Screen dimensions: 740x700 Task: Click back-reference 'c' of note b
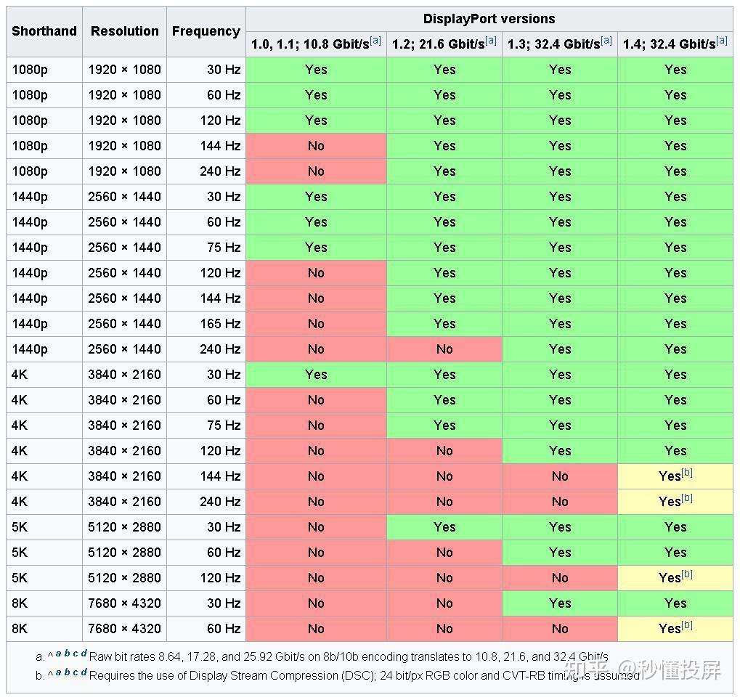76,672
